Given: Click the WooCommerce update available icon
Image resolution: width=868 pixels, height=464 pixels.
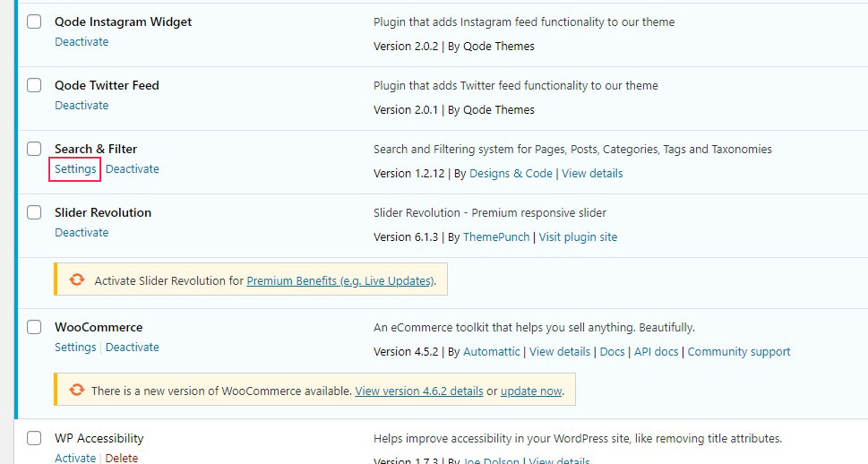Looking at the screenshot, I should (77, 391).
